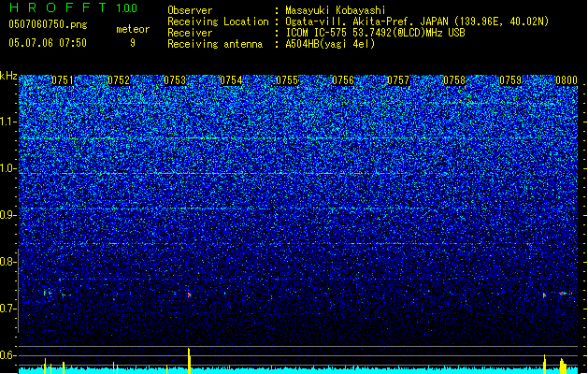Select the file name 0507060750.png
This screenshot has height=374, width=588.
point(48,24)
